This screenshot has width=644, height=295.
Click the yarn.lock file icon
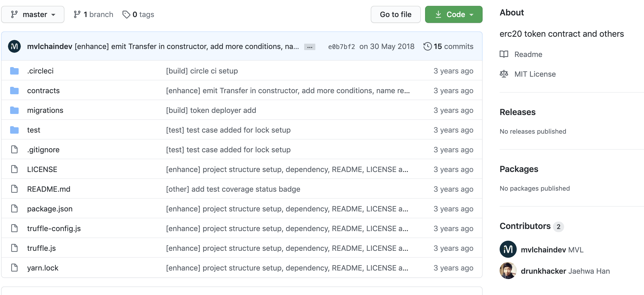pyautogui.click(x=14, y=268)
